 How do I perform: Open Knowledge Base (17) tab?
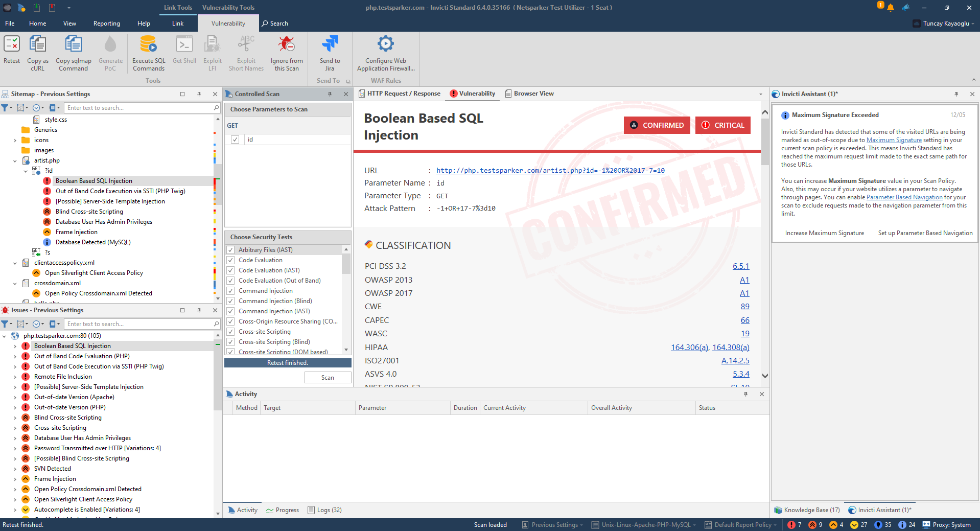coord(807,510)
